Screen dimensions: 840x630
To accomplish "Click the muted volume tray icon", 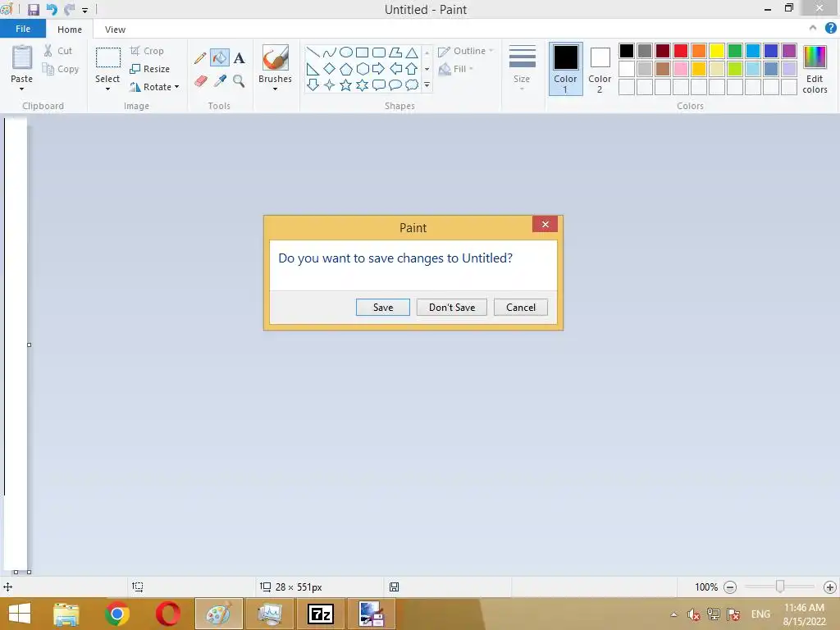I will (x=694, y=614).
